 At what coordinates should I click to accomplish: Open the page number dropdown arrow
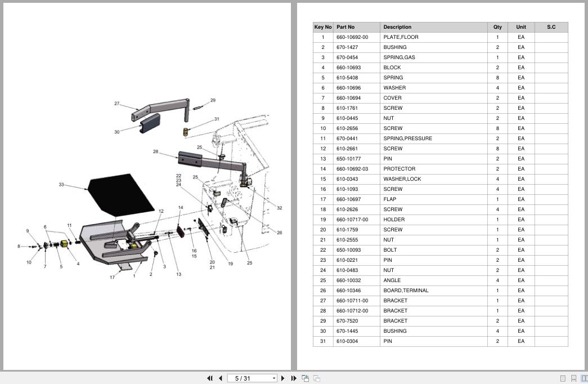point(274,378)
